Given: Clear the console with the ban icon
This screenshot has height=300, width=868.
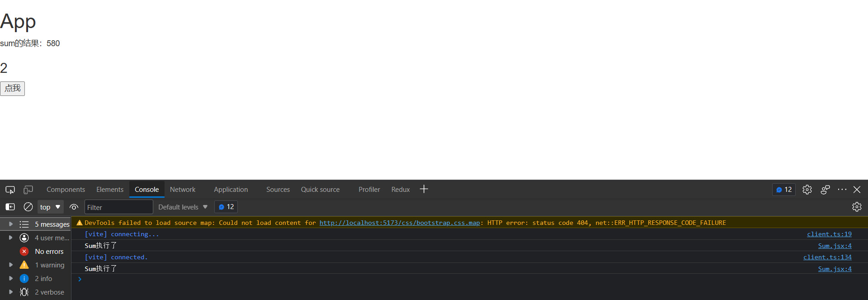Looking at the screenshot, I should tap(28, 207).
